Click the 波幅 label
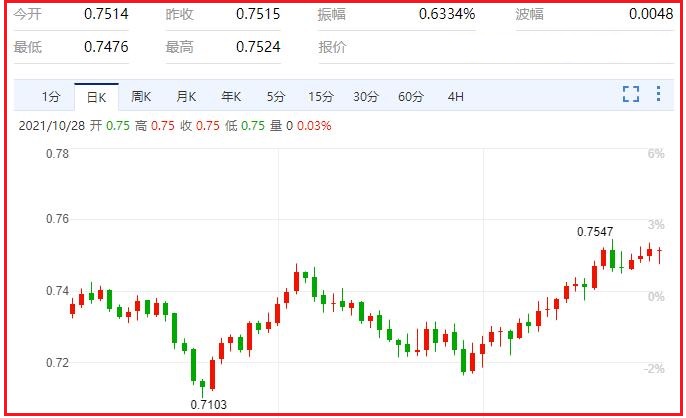 [530, 14]
